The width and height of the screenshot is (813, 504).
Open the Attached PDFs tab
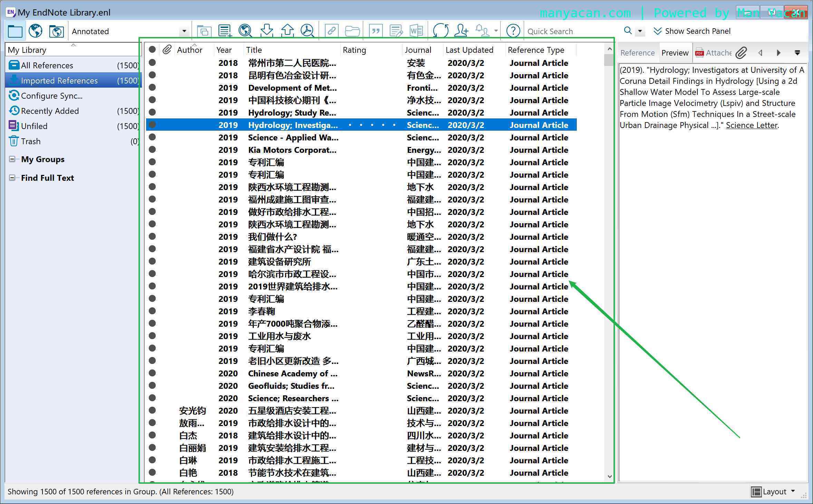(714, 53)
